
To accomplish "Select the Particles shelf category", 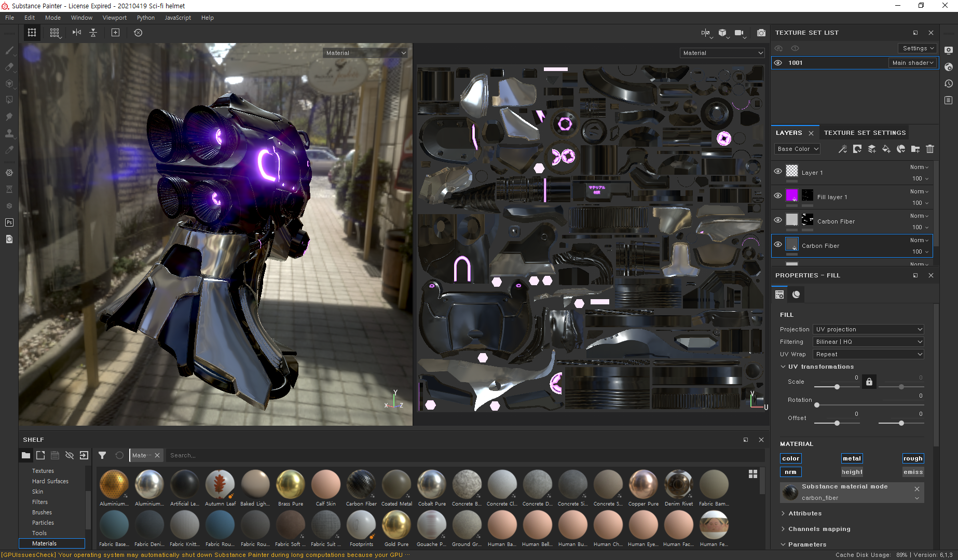I will 43,523.
